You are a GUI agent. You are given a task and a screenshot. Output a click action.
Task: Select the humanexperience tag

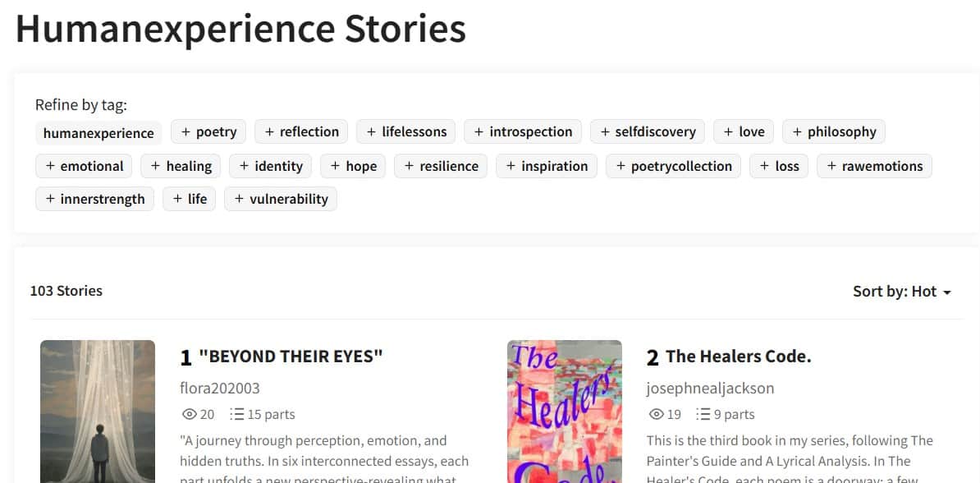click(x=98, y=133)
